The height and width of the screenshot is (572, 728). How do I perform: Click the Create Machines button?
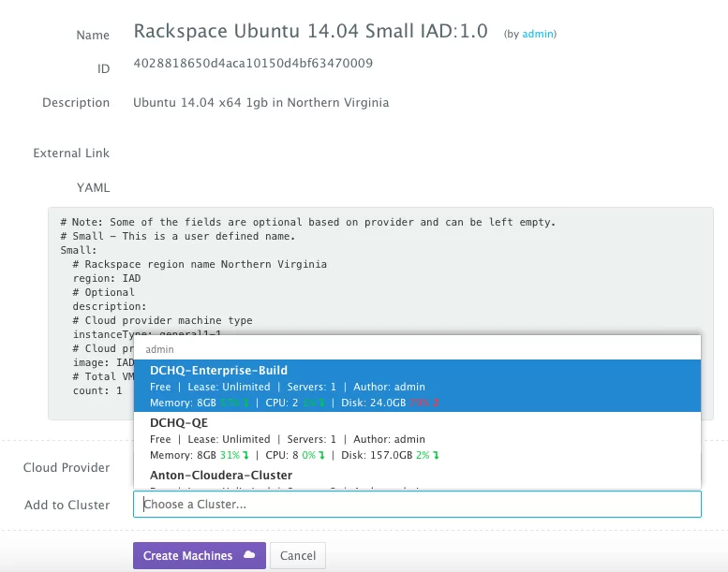tap(200, 555)
